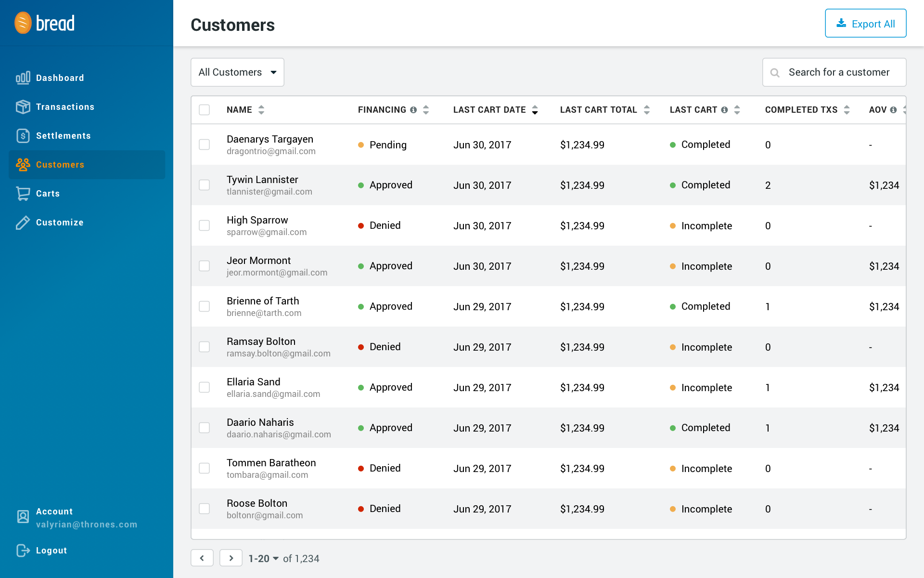Click Logout in the sidebar
The width and height of the screenshot is (924, 578).
point(51,550)
